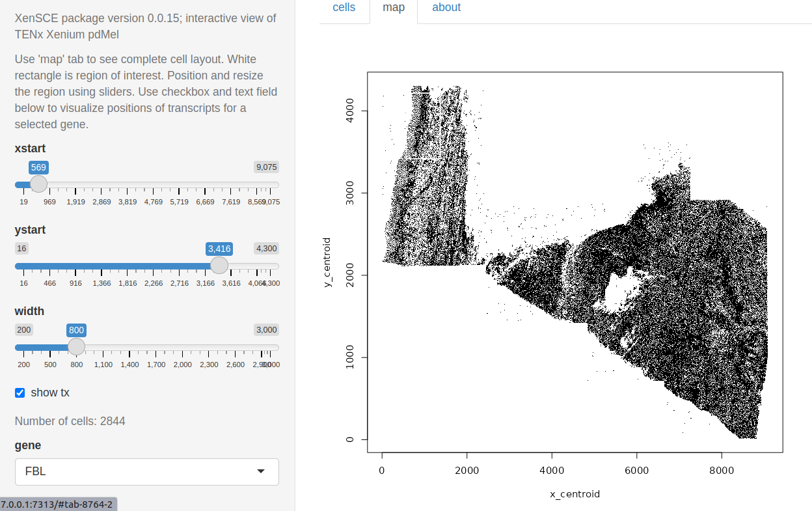Screen dimensions: 812x511
Task: Toggle the show tx checkbox
Action: click(20, 393)
